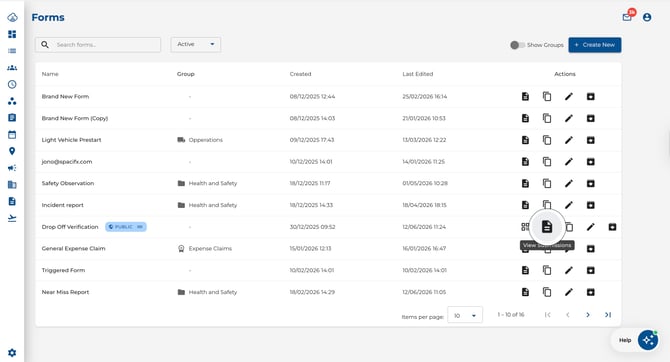Edit the Safety Observation form
Screen dimensions: 670x362
[569, 183]
